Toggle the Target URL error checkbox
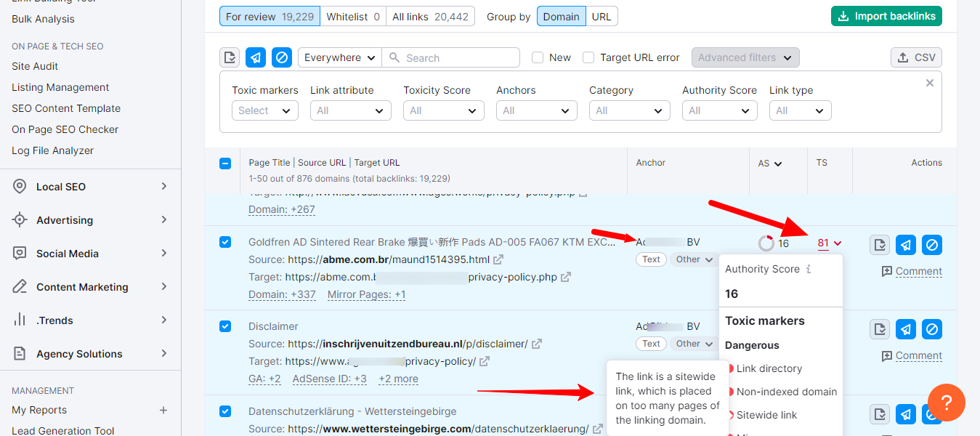The height and width of the screenshot is (436, 980). pos(588,57)
